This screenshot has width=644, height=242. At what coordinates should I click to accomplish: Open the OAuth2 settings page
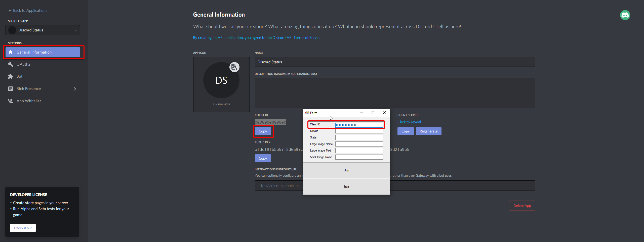click(43, 64)
